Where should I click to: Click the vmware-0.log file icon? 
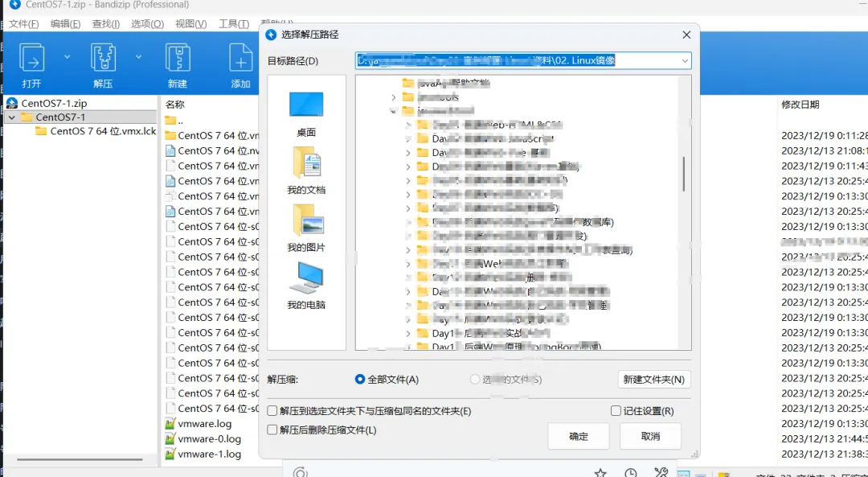[x=170, y=438]
